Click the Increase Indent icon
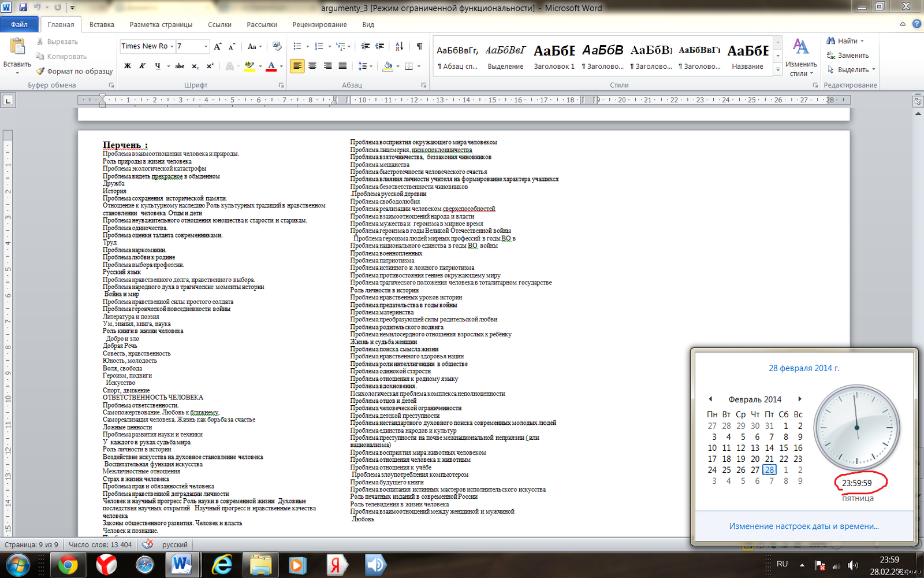924x578 pixels. (x=379, y=46)
